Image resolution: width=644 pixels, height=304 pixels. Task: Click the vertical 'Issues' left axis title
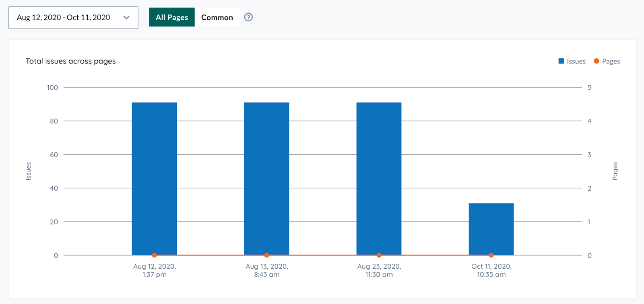(29, 171)
